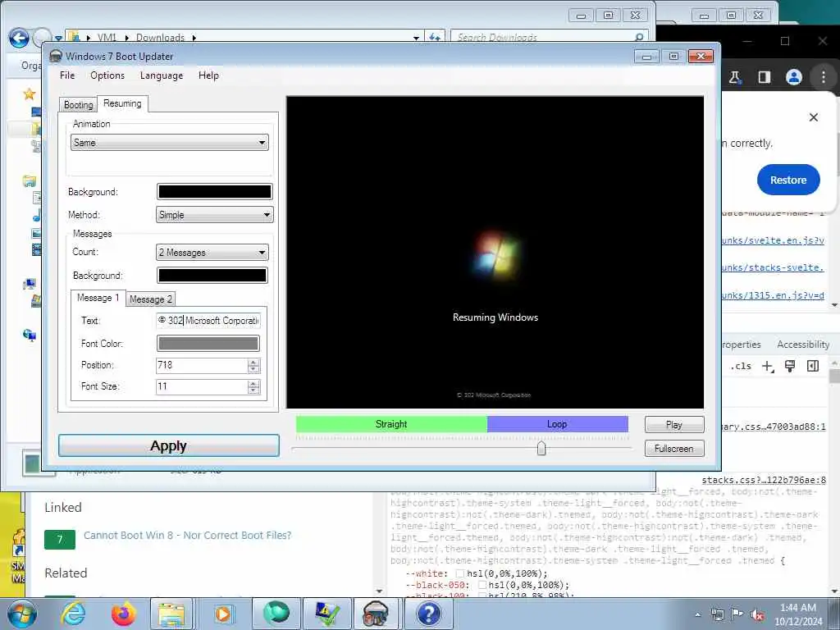Screen dimensions: 840x630
Task: Open the Accessibility tab in DevTools
Action: (803, 345)
